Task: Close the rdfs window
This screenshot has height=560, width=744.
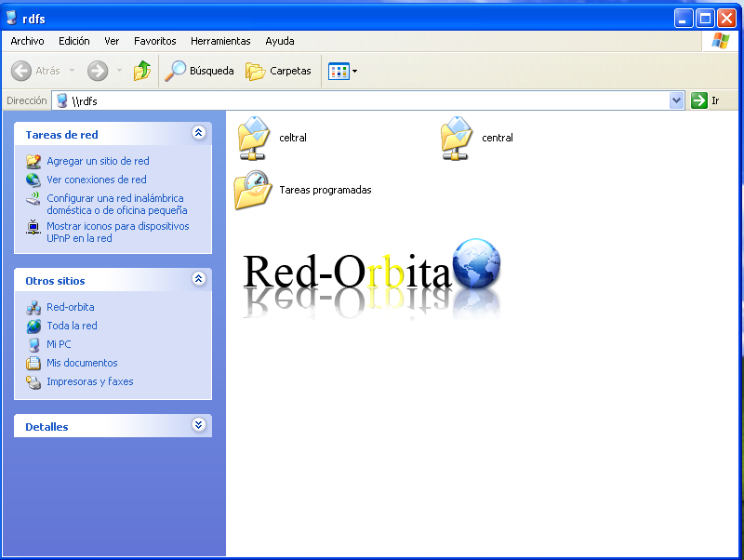Action: point(726,19)
